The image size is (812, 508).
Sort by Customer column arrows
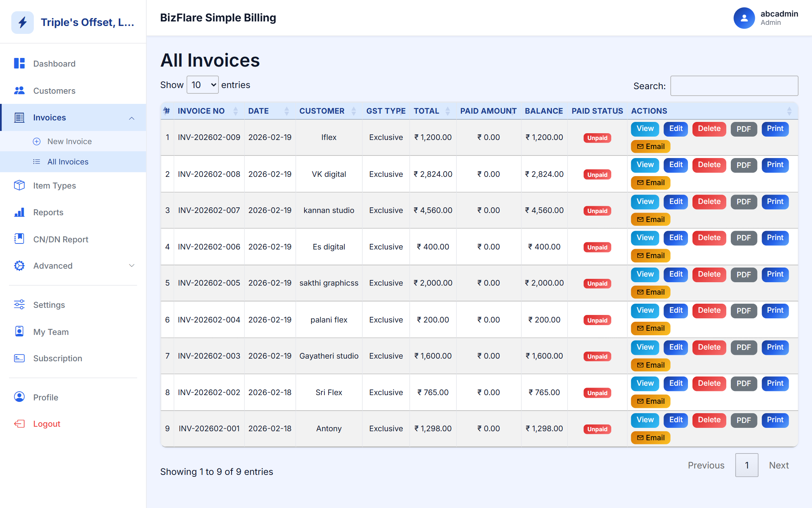354,111
